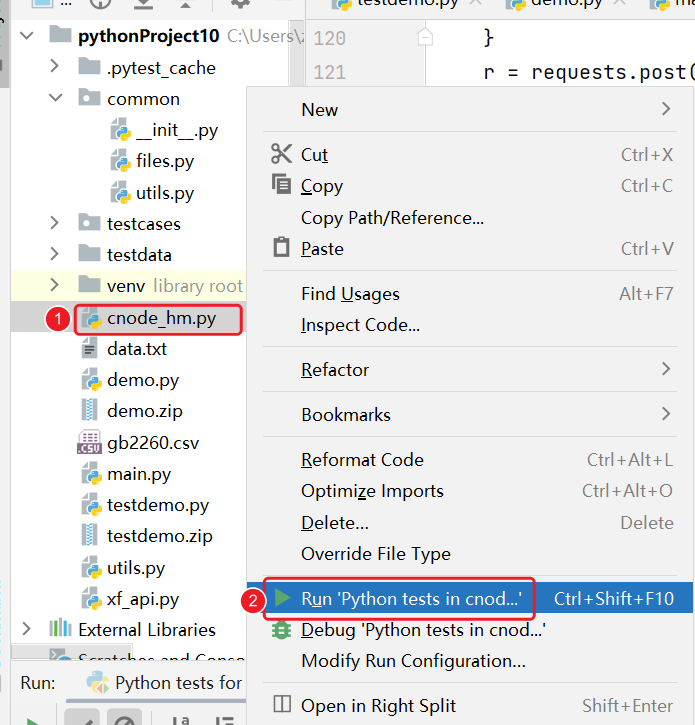Select files.py in the project tree
Viewport: 695px width, 725px height.
(x=165, y=161)
